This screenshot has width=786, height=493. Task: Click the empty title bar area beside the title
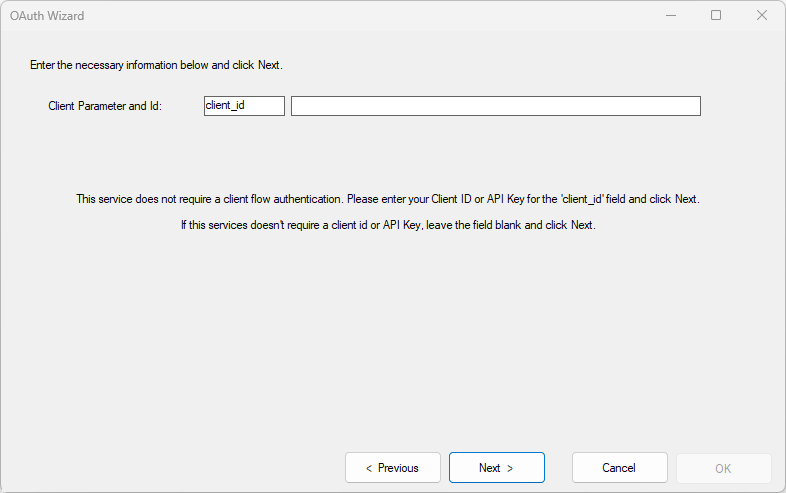350,15
